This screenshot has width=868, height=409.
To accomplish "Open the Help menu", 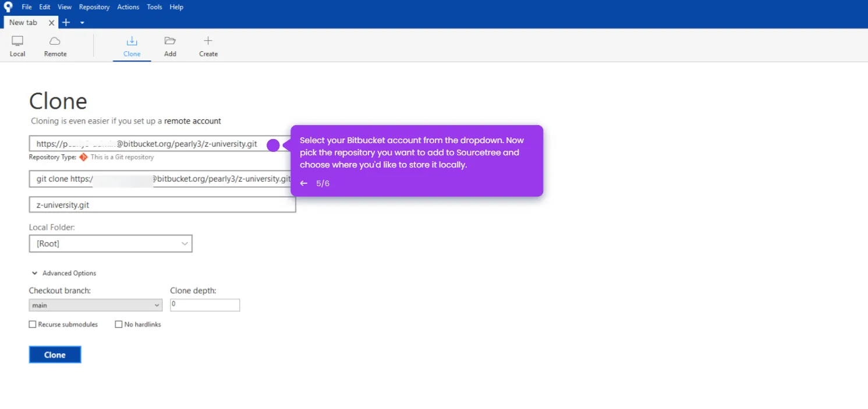I will click(176, 7).
